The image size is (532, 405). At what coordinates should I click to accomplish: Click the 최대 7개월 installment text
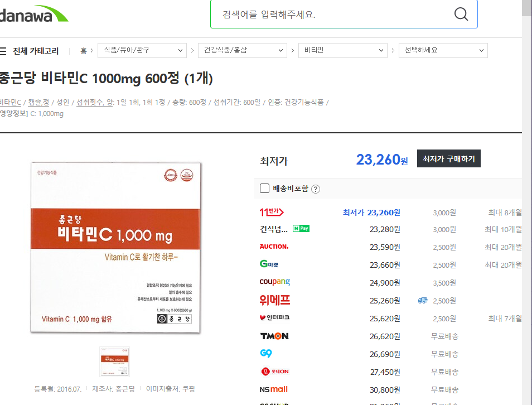[505, 319]
